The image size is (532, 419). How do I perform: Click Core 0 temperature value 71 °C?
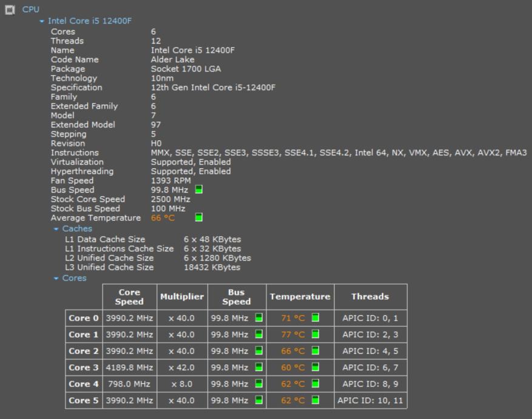click(x=293, y=318)
